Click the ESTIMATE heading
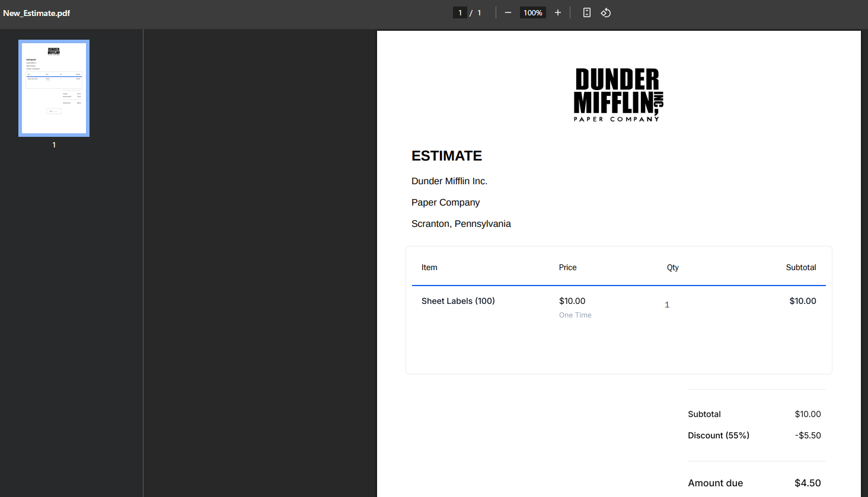 (447, 156)
